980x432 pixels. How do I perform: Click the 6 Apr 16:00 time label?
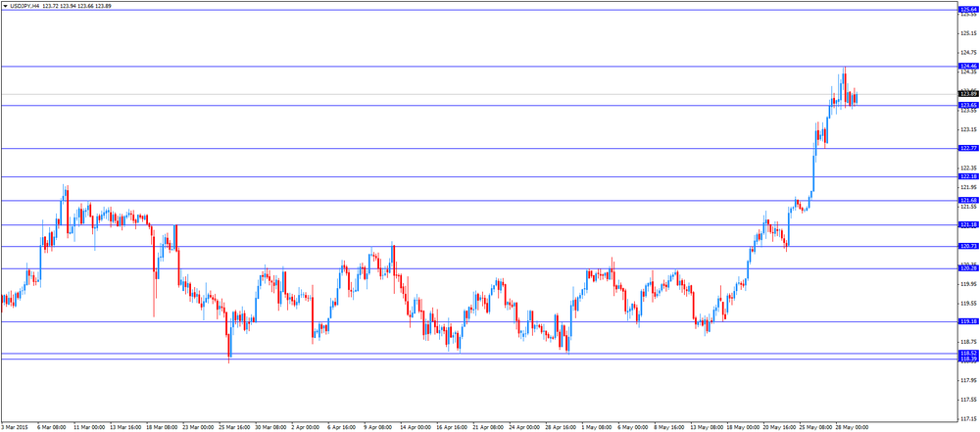pyautogui.click(x=342, y=428)
